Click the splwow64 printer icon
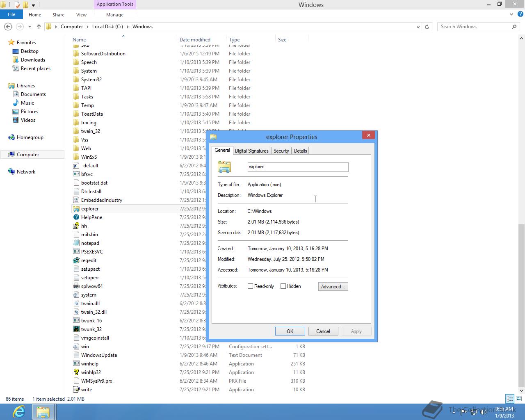The image size is (525, 420). click(x=76, y=286)
